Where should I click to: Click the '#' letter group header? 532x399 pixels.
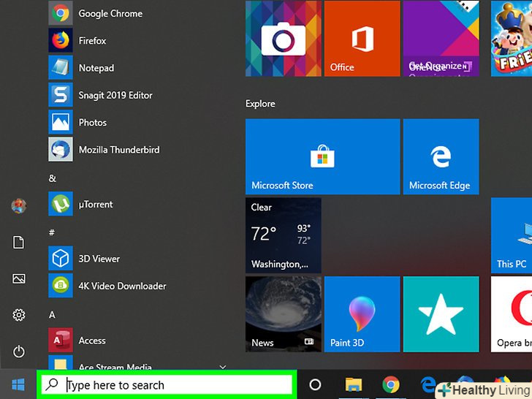(52, 232)
